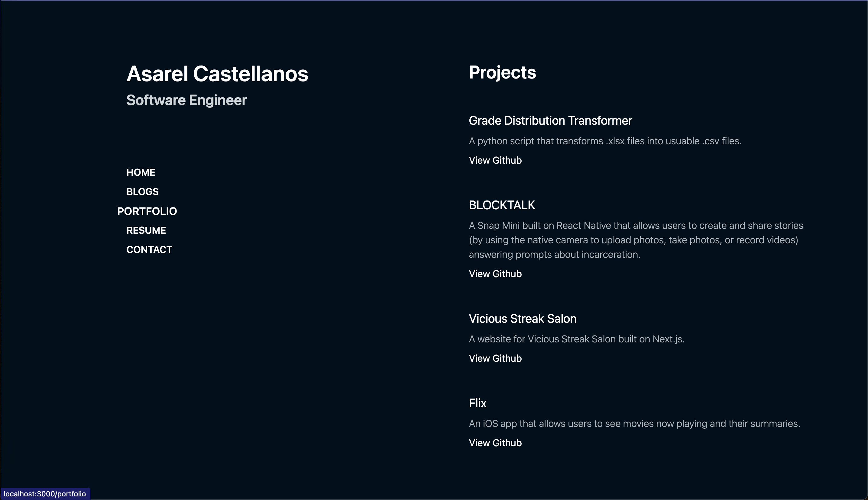868x500 pixels.
Task: Open View Github for Vicious Streak Salon
Action: (495, 358)
